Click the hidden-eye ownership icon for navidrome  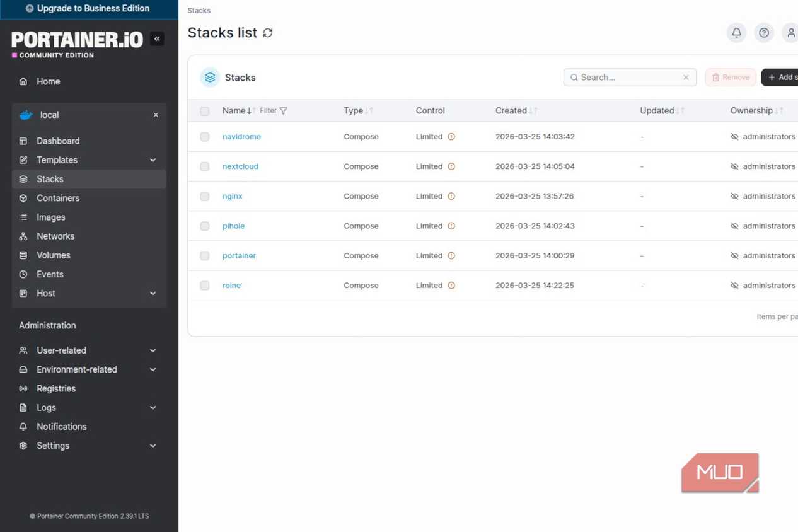[x=734, y=137]
